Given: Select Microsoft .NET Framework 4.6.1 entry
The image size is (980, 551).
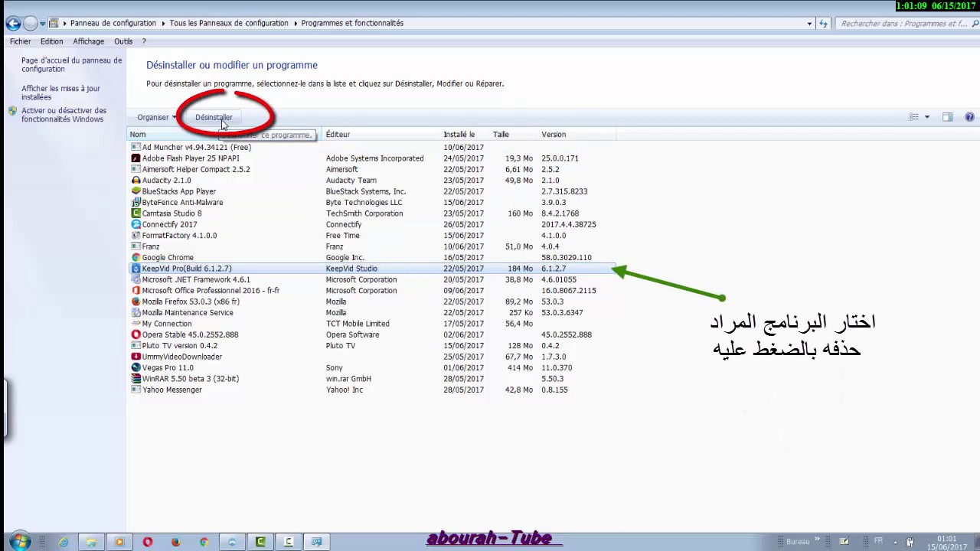Looking at the screenshot, I should click(196, 280).
